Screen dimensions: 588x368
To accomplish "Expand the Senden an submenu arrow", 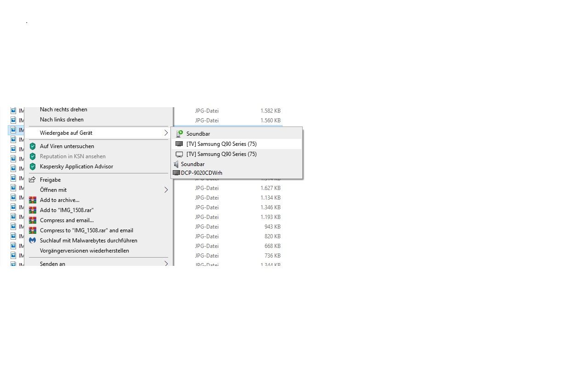I will pyautogui.click(x=166, y=264).
